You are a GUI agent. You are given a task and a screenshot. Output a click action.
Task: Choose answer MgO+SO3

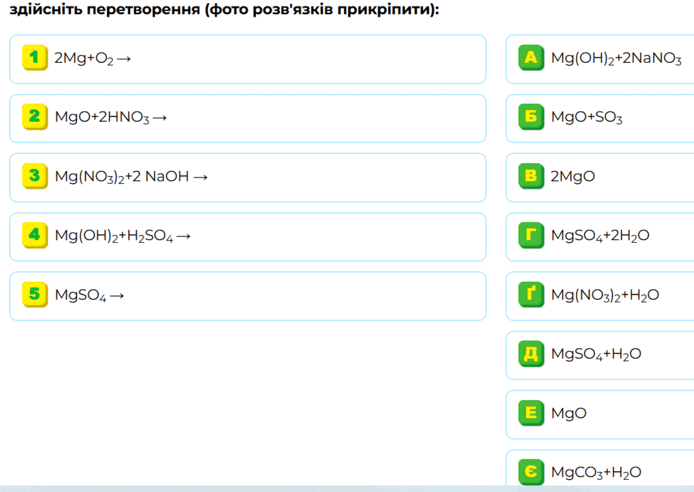click(x=600, y=119)
